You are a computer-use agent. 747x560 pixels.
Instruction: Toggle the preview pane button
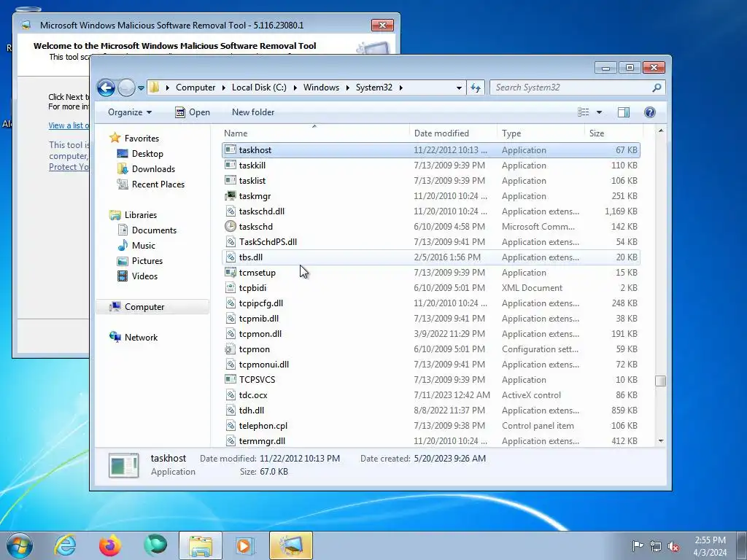624,112
